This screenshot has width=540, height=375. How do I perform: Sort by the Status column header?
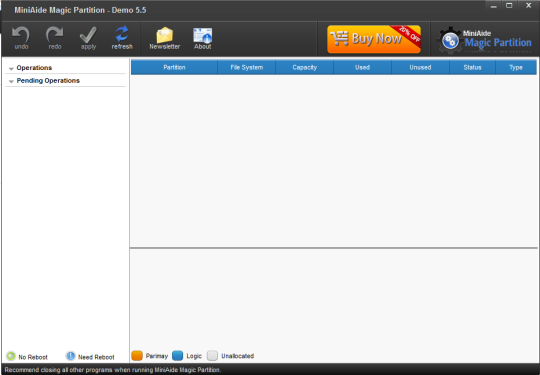pyautogui.click(x=472, y=67)
